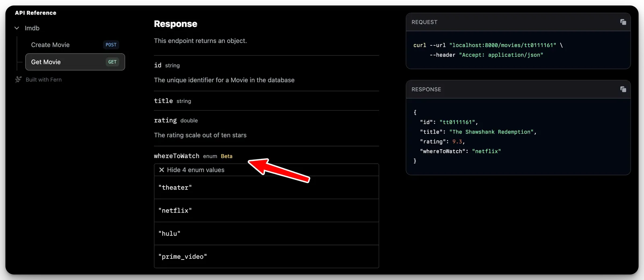The image size is (644, 280).
Task: Click the Beta tag on whereToWatch
Action: tap(227, 156)
